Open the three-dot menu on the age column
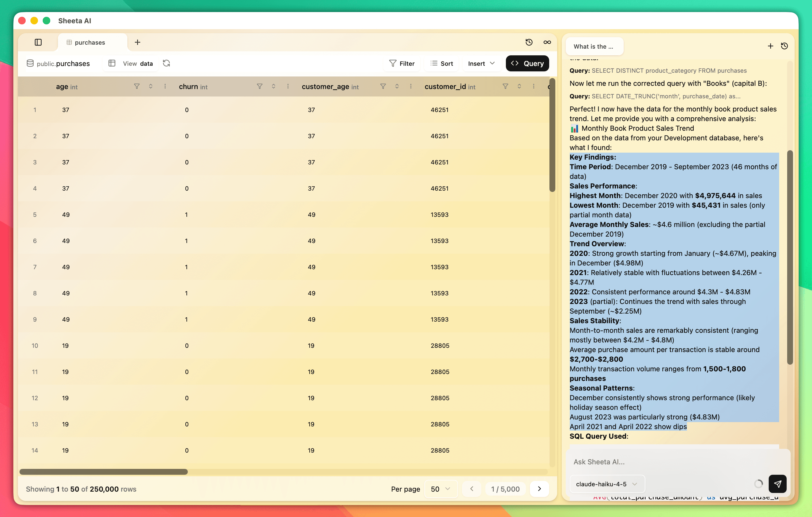Viewport: 812px width, 517px height. click(x=165, y=86)
